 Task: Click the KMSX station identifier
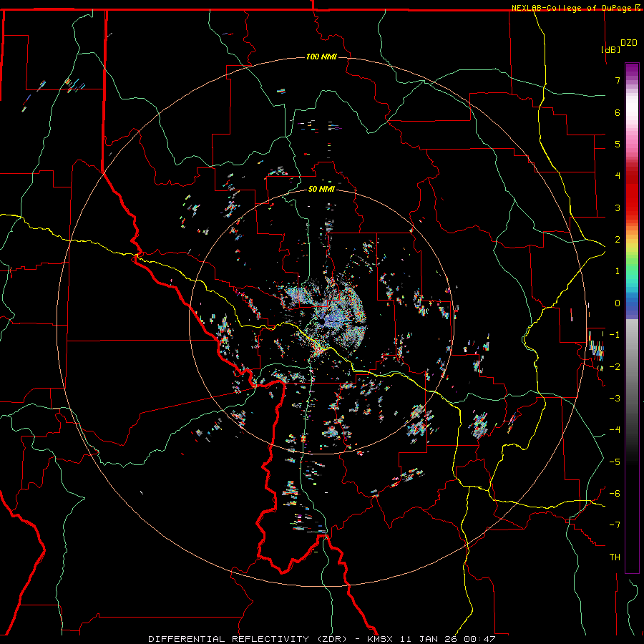pos(381,639)
